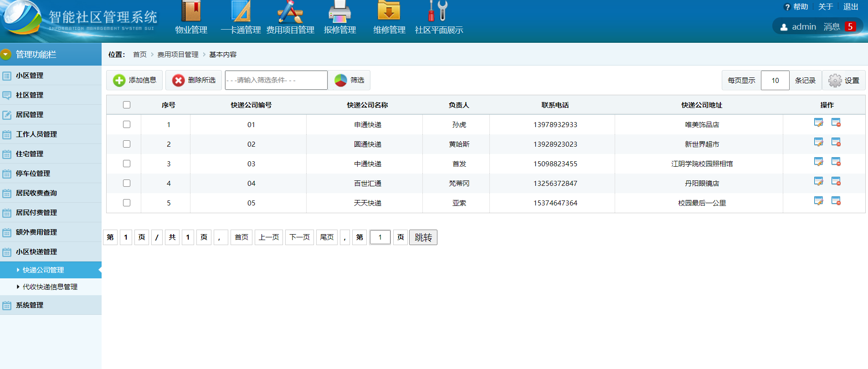Expand 停车位管理 in the sidebar

tap(51, 174)
